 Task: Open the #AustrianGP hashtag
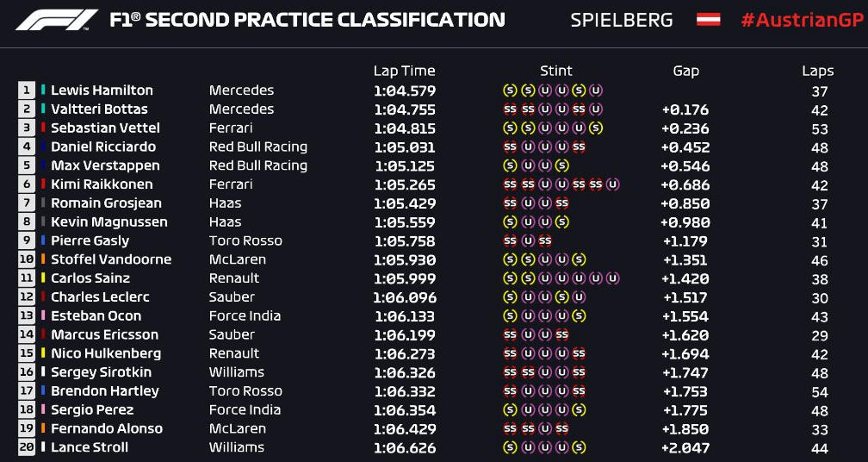(x=803, y=20)
